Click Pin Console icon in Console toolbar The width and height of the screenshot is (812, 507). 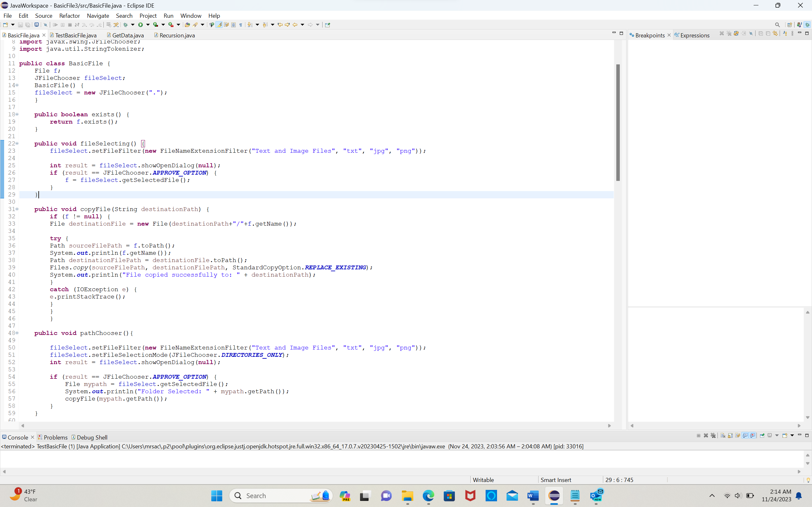(762, 435)
